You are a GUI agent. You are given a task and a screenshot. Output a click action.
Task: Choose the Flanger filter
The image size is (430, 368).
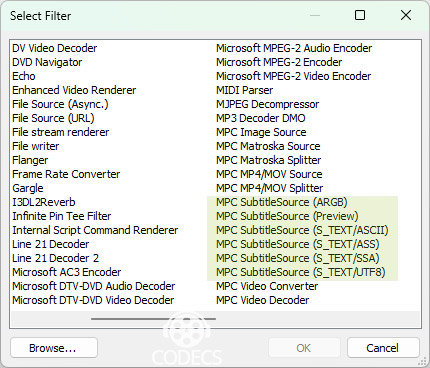(x=30, y=160)
